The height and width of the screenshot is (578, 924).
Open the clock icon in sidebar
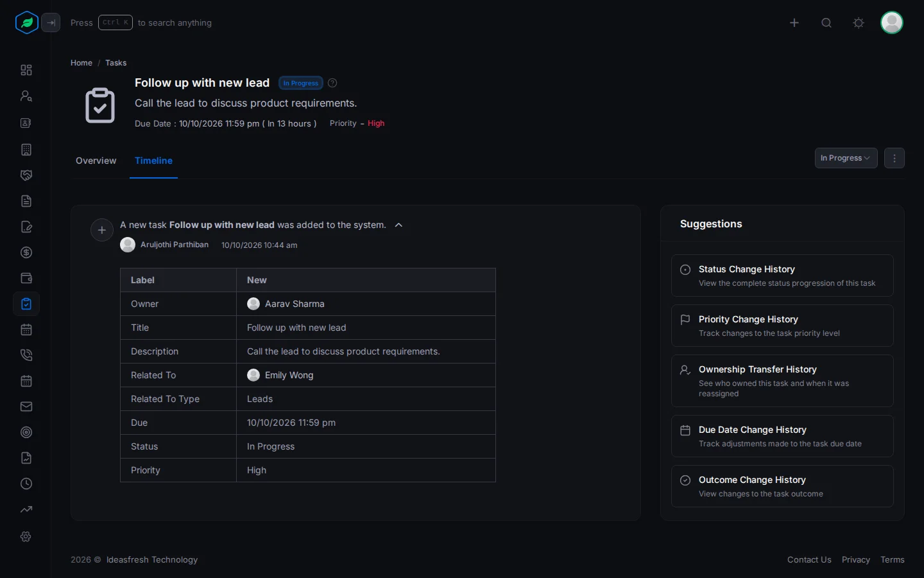26,484
